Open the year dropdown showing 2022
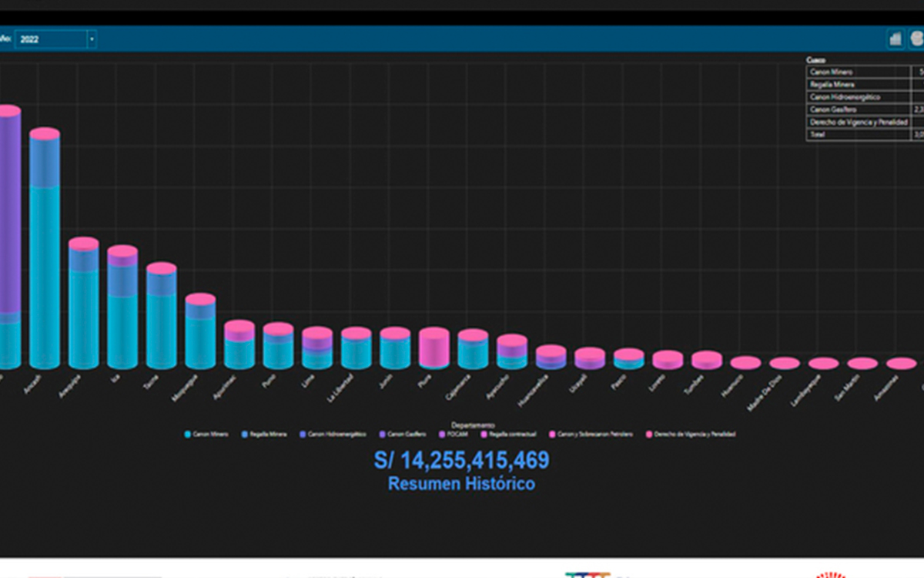 pyautogui.click(x=55, y=39)
